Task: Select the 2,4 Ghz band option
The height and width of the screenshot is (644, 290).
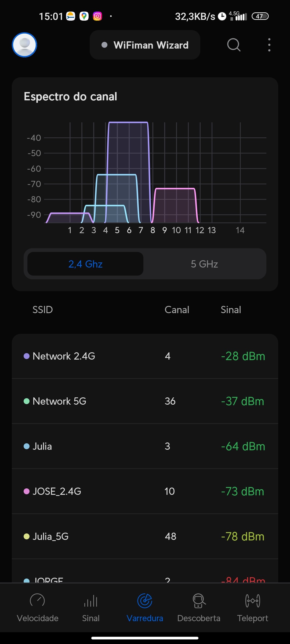Action: pyautogui.click(x=85, y=264)
